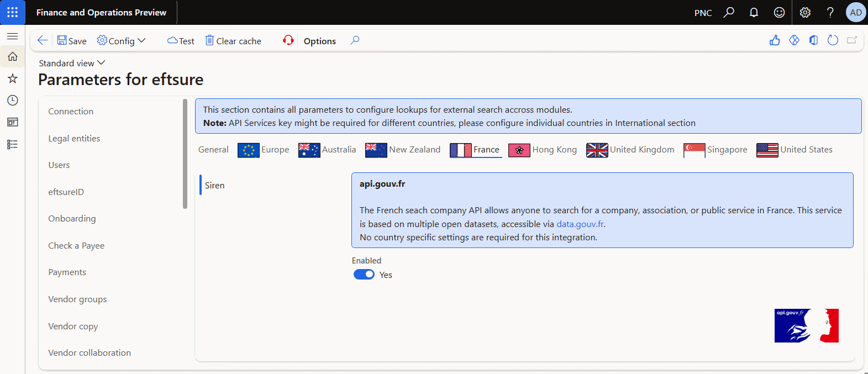The image size is (868, 374).
Task: Switch to the Europe tab
Action: [x=264, y=150]
